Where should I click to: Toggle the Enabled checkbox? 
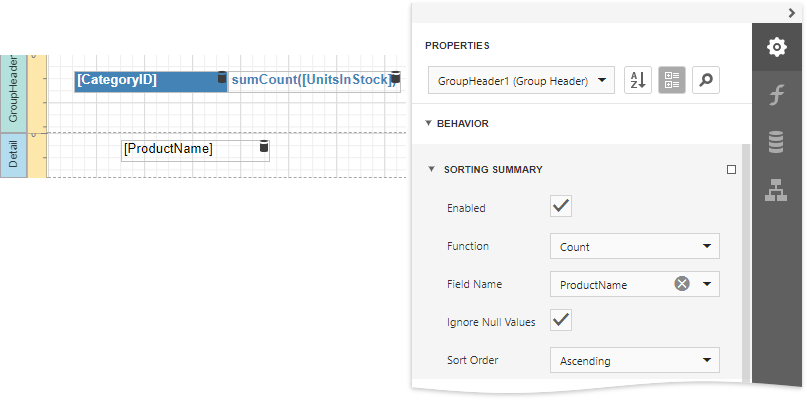tap(561, 207)
